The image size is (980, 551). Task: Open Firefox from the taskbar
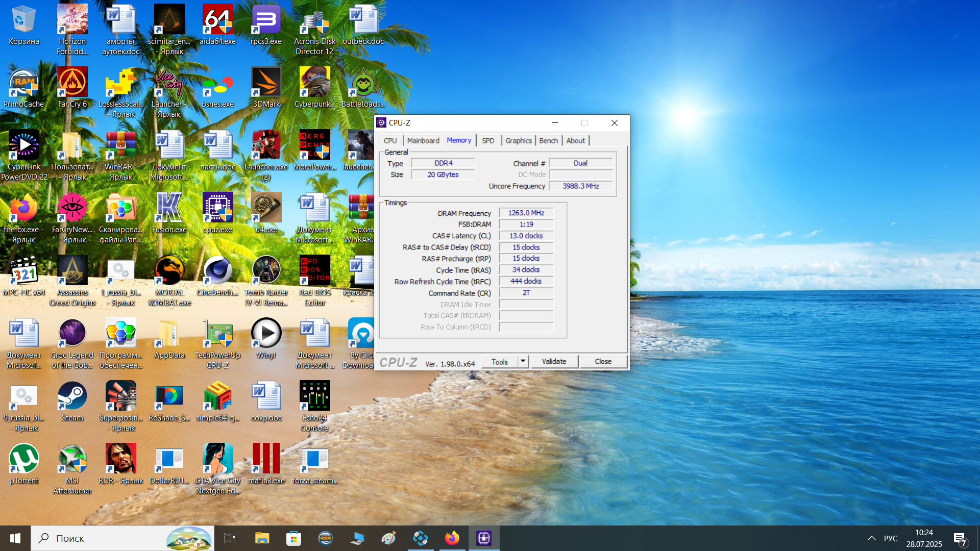point(452,538)
